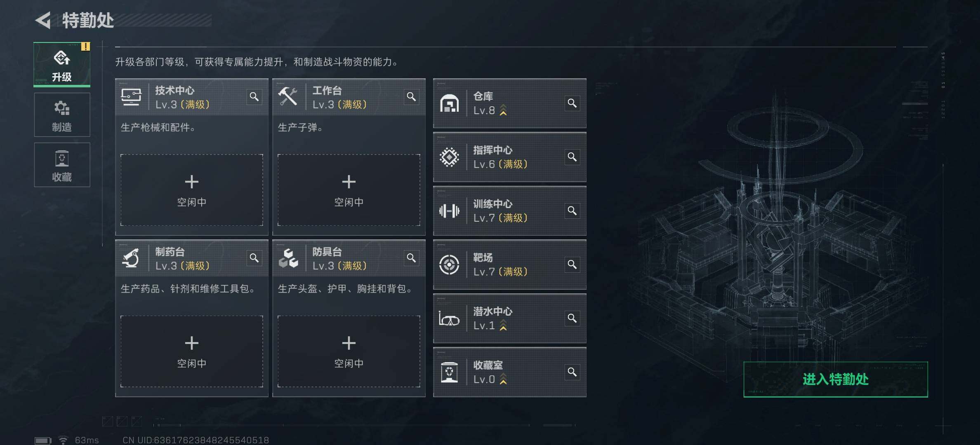980x445 pixels.
Task: Click the 工作台 idle 空闲中 slot
Action: coord(349,190)
